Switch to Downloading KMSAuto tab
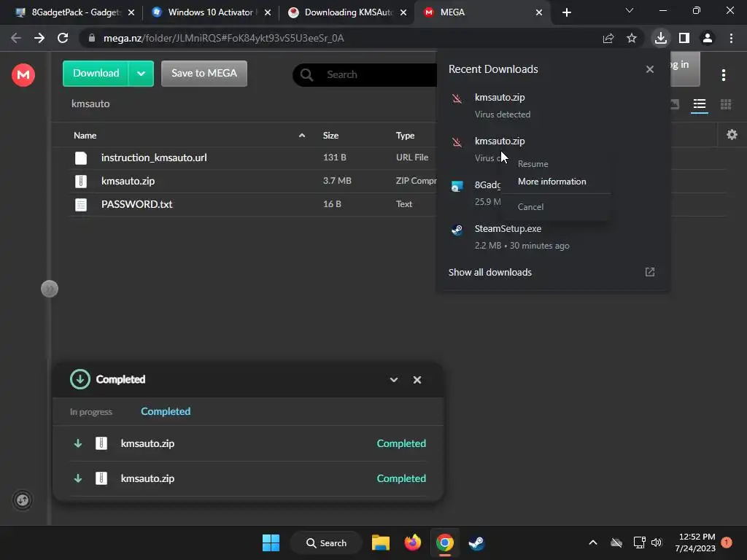The width and height of the screenshot is (747, 560). (347, 12)
